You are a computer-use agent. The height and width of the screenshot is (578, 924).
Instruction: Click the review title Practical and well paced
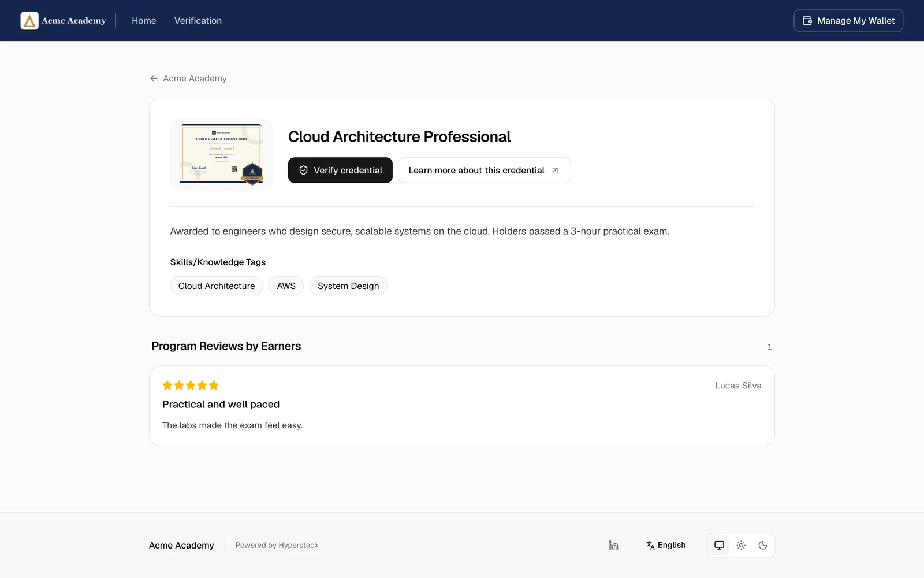tap(221, 405)
